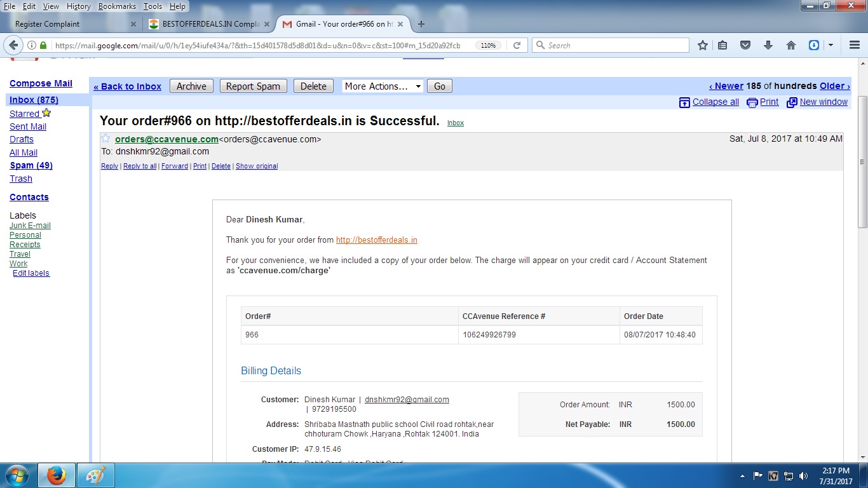The width and height of the screenshot is (868, 488).
Task: Click the Archive button
Action: [191, 86]
